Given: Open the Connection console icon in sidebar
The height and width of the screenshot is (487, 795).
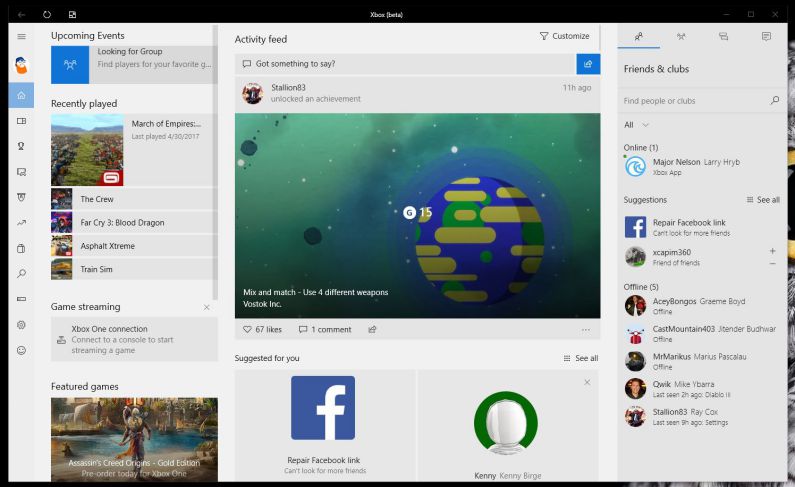Looking at the screenshot, I should tap(21, 299).
